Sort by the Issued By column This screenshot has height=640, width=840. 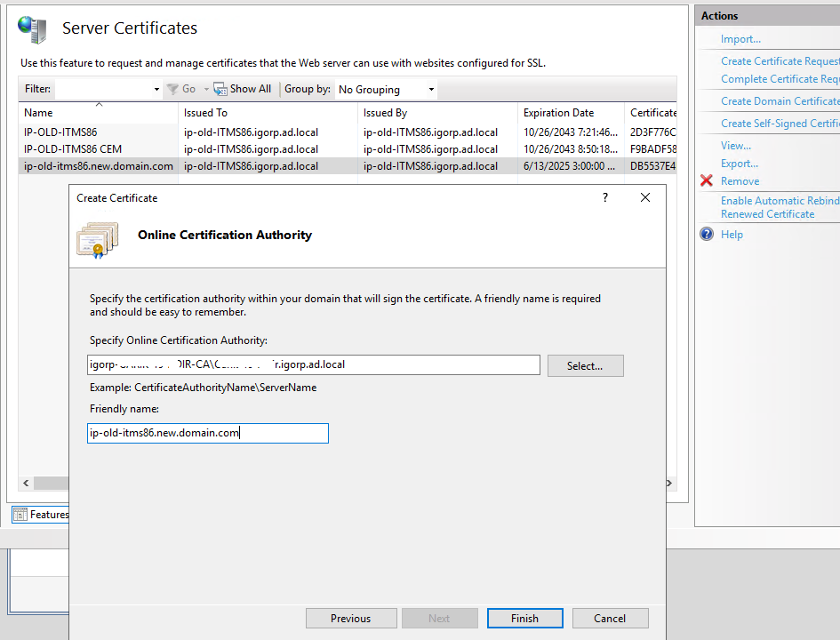437,113
